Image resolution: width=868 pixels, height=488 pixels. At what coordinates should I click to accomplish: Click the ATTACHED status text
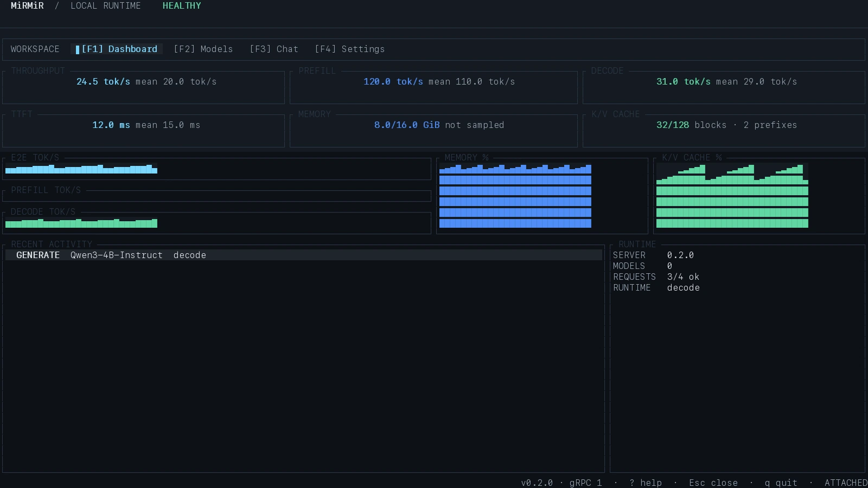846,483
